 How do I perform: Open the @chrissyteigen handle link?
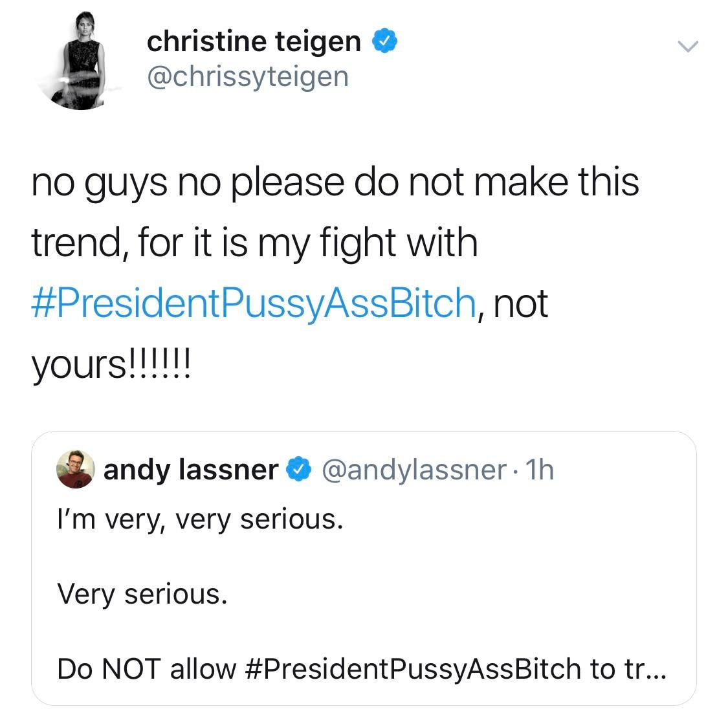[248, 77]
